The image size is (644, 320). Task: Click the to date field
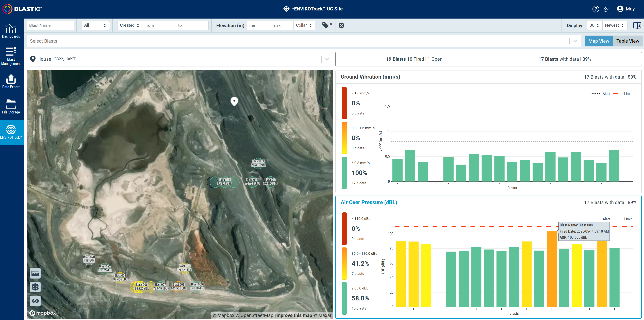pyautogui.click(x=192, y=25)
